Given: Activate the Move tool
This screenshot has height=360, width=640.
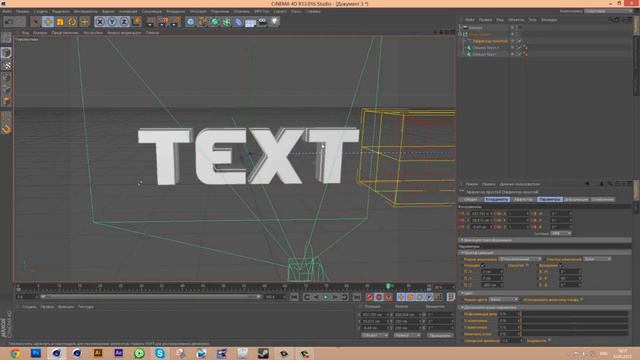Looking at the screenshot, I should [48, 22].
